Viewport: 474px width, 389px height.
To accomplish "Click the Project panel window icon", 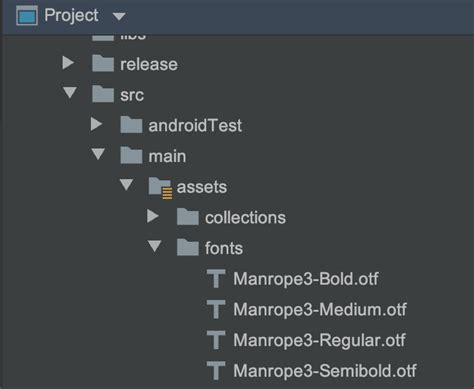I will pos(27,16).
